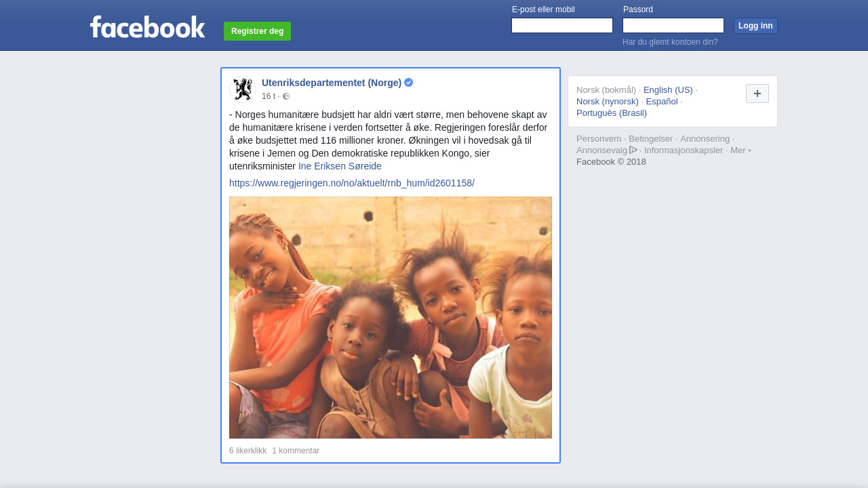Switch language to Norsk (nynorsk)

[608, 101]
